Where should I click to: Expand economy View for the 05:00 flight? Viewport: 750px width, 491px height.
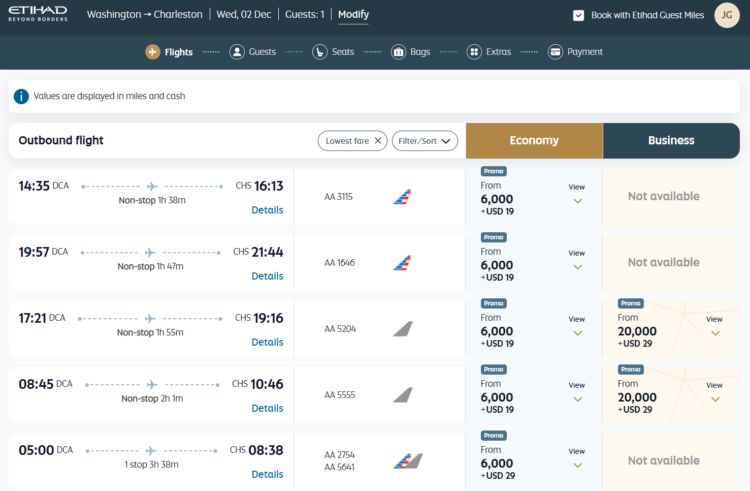[577, 458]
